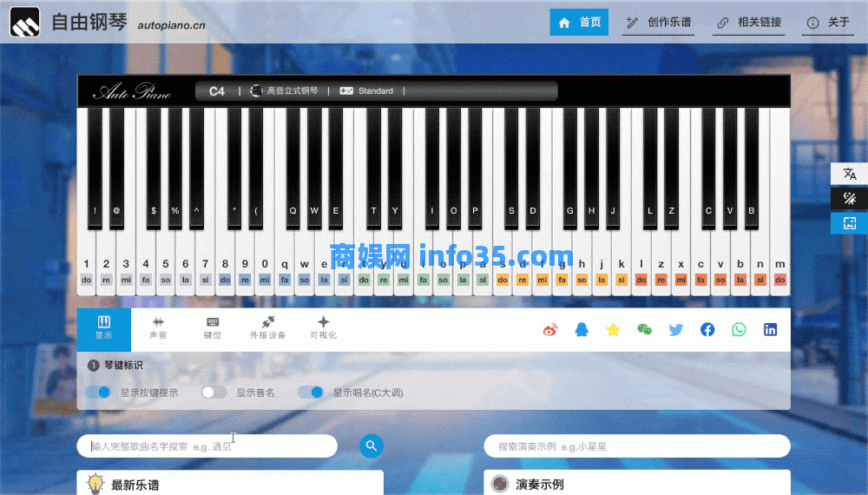
Task: Play the white key labeled n
Action: click(760, 263)
